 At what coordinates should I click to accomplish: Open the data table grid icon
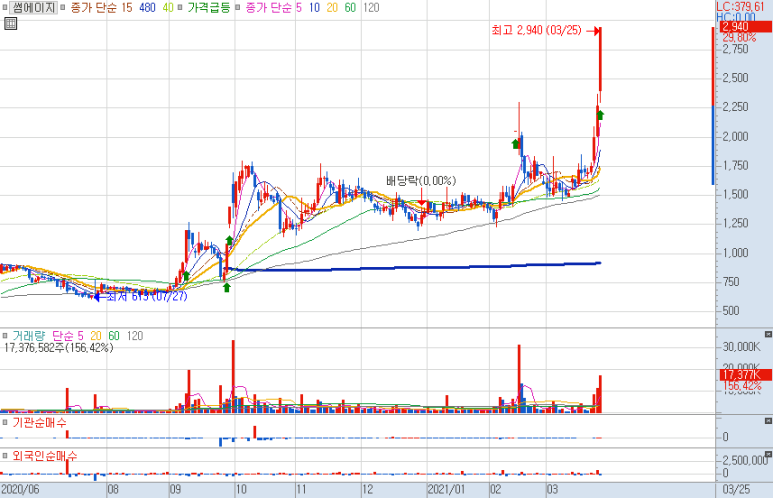click(10, 23)
